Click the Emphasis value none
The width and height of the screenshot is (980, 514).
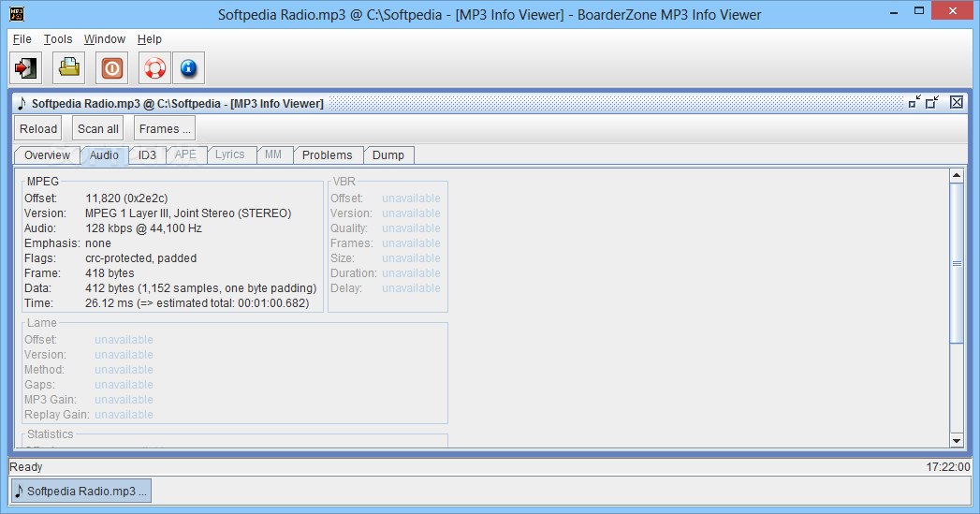point(98,243)
